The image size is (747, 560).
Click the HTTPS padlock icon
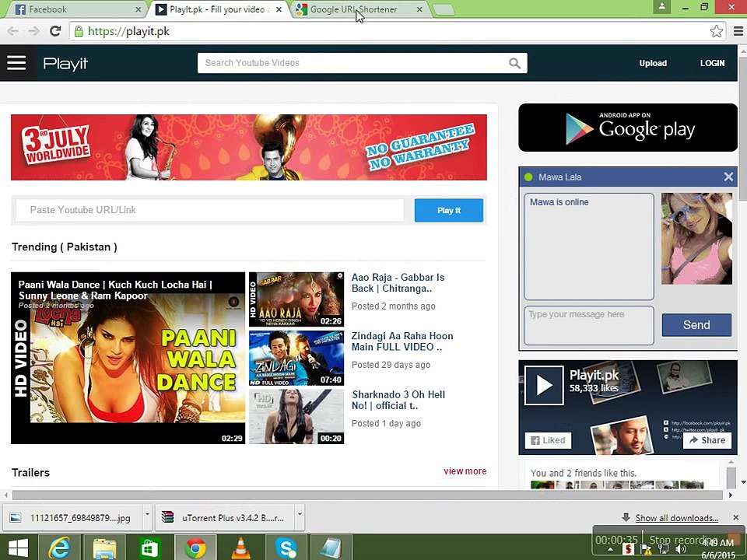(x=79, y=31)
